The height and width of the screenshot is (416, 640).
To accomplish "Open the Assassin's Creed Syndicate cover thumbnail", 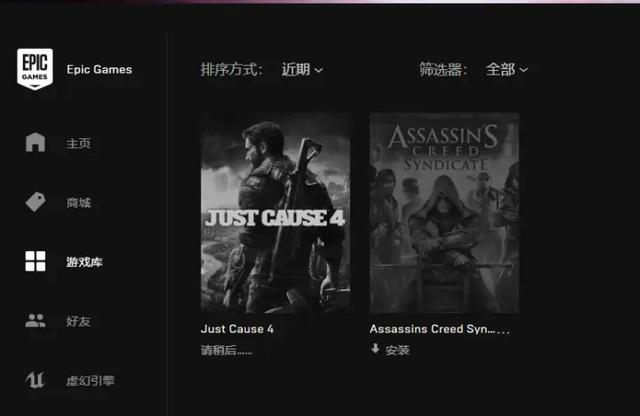I will pos(444,213).
